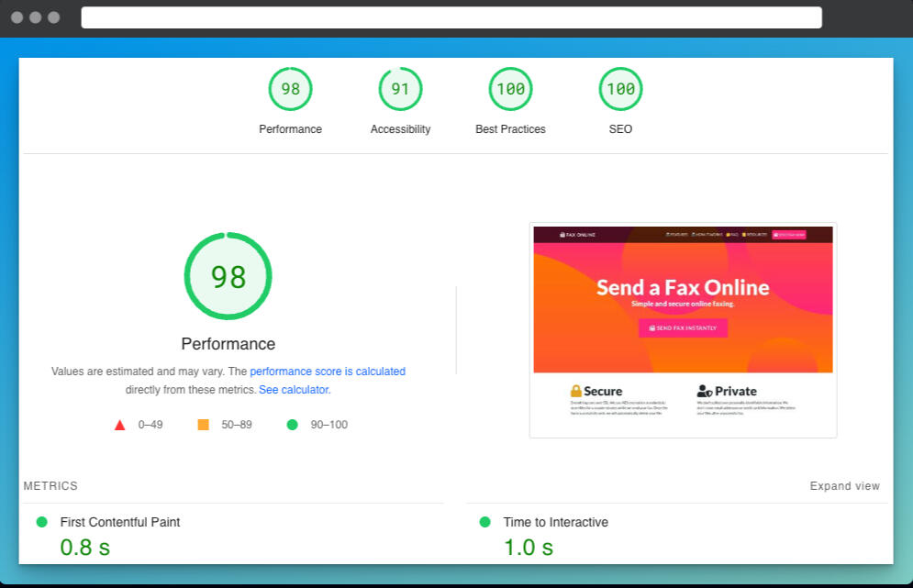Viewport: 913px width, 588px height.
Task: Expand the First Contentful Paint metric
Action: click(x=120, y=522)
